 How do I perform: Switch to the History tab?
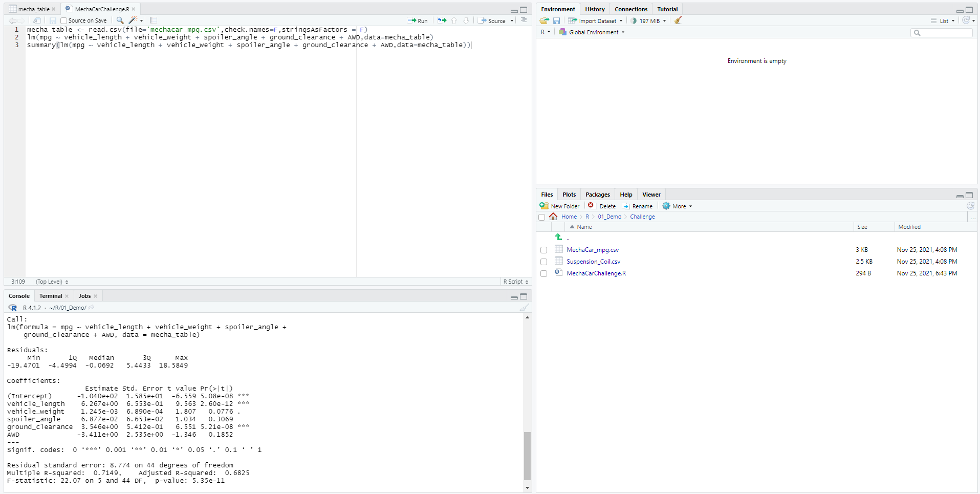[x=594, y=9]
